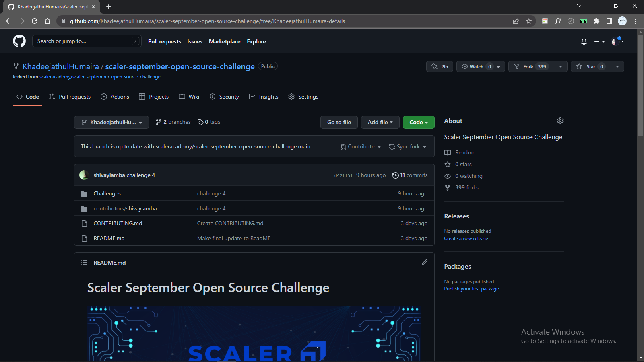Edit README using the pencil icon
644x362 pixels.
point(425,262)
